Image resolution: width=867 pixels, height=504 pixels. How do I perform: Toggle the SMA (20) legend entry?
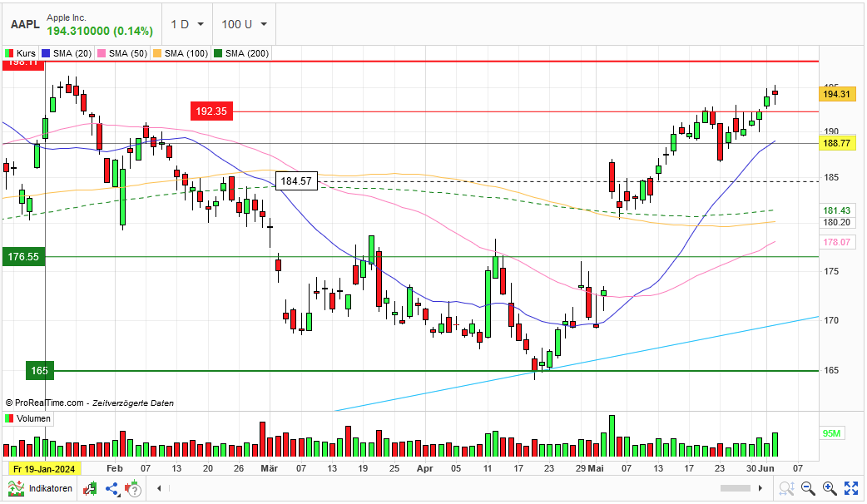pos(67,53)
